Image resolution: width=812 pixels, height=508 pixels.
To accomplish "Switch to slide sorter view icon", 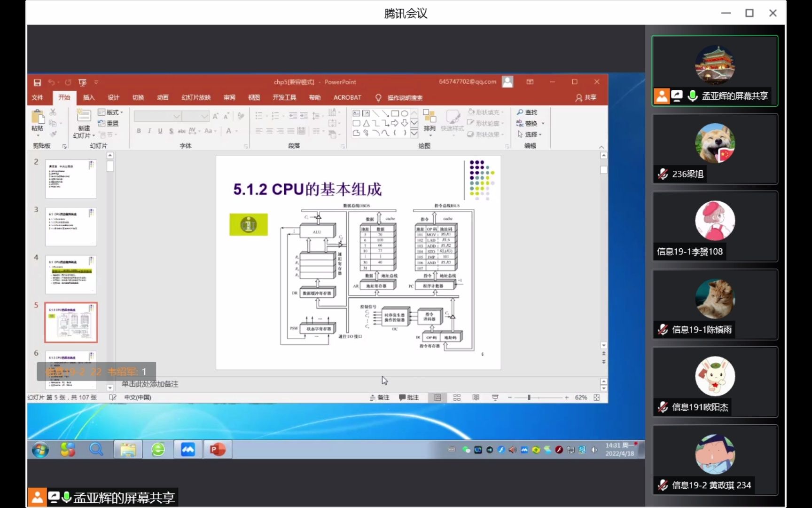I will point(457,397).
